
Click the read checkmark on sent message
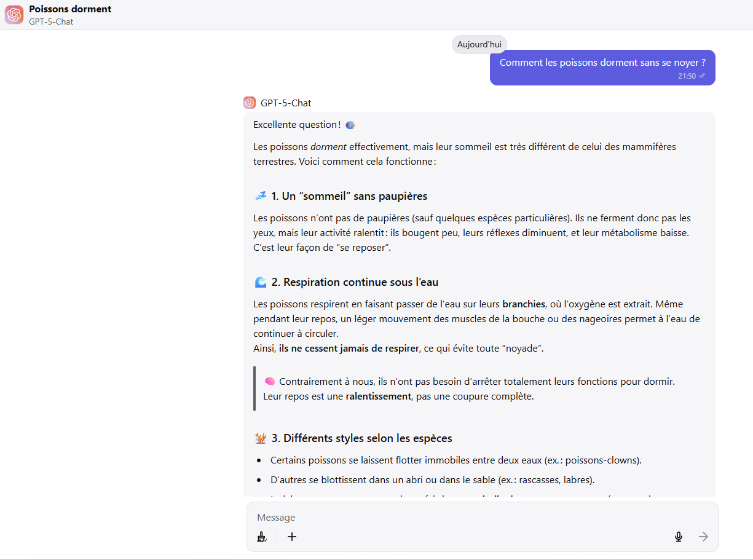(x=702, y=76)
